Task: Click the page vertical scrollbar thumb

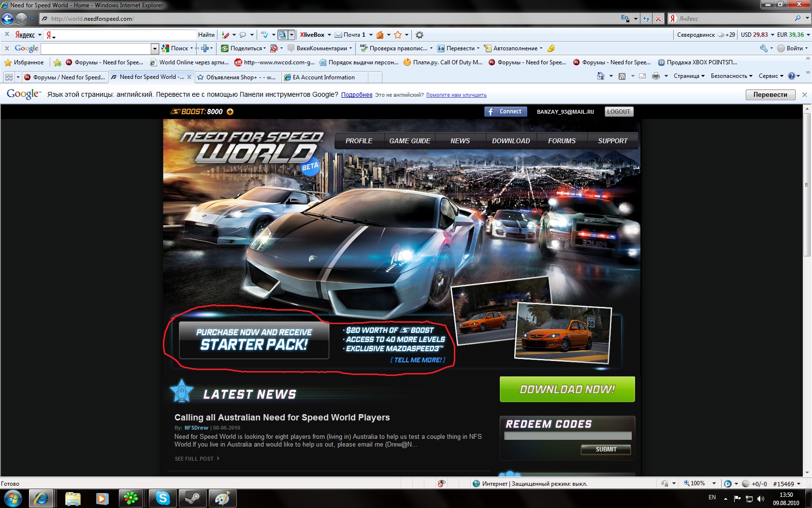Action: [x=806, y=185]
